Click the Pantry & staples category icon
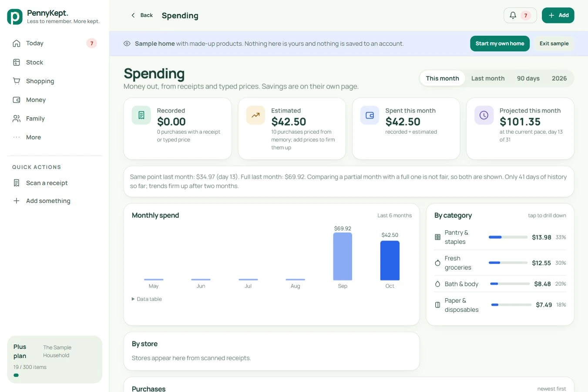This screenshot has height=392, width=588. point(438,237)
